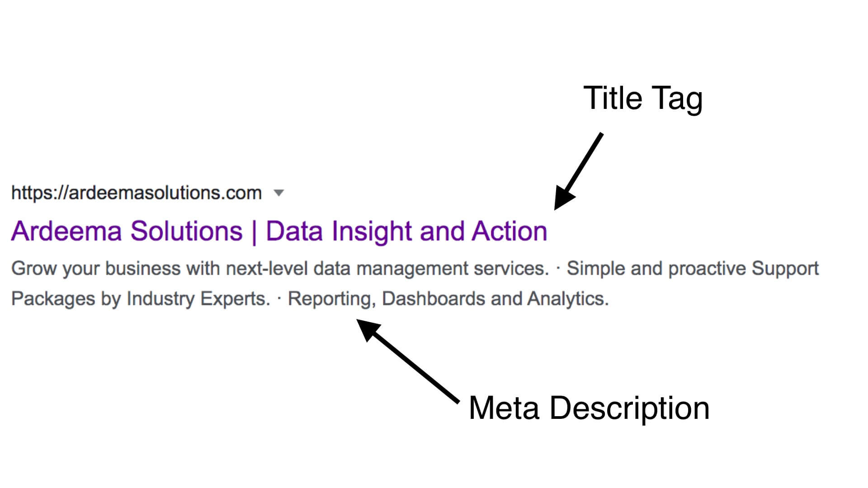Click the word "Description" in bottom label
The height and width of the screenshot is (488, 868).
click(x=629, y=408)
